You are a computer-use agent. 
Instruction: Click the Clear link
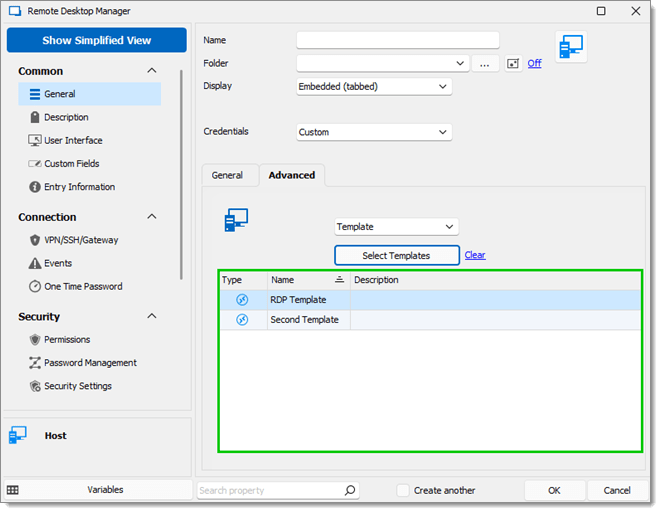click(x=475, y=255)
